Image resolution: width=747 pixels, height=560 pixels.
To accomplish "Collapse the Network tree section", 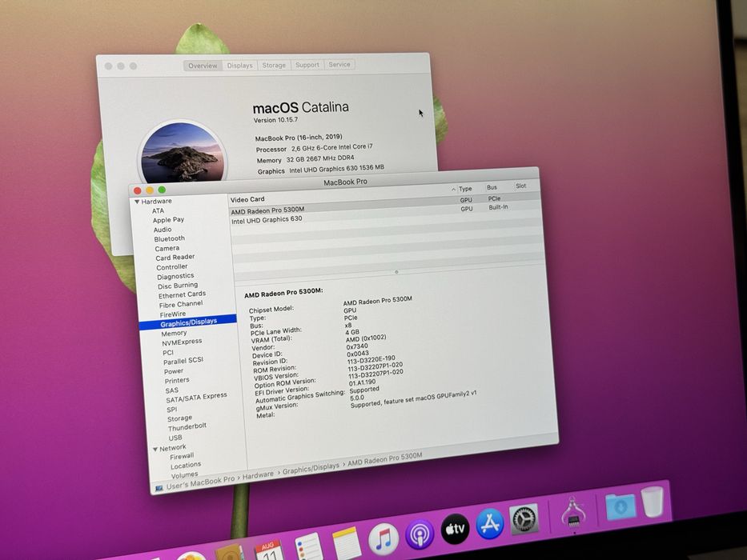I will (155, 449).
